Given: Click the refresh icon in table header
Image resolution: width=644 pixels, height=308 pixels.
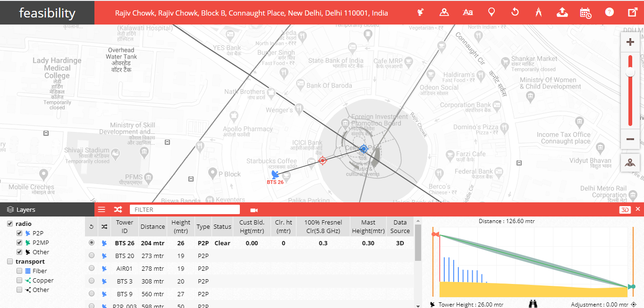Looking at the screenshot, I should pos(91,227).
